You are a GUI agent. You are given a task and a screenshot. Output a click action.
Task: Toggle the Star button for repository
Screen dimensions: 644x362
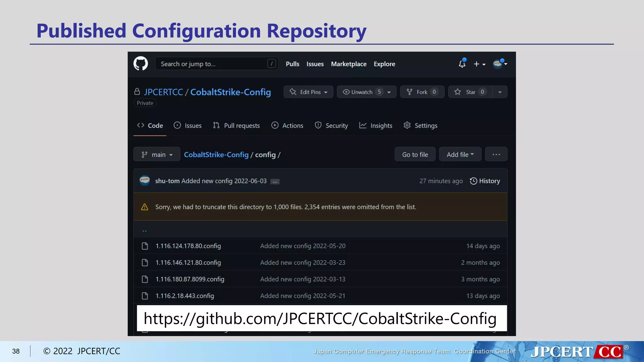[x=470, y=92]
